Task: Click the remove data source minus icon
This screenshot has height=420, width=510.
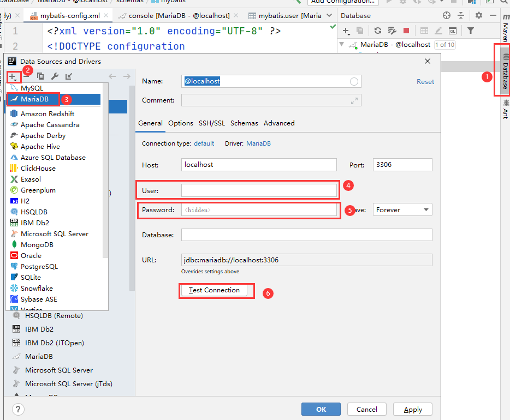Action: pyautogui.click(x=27, y=77)
